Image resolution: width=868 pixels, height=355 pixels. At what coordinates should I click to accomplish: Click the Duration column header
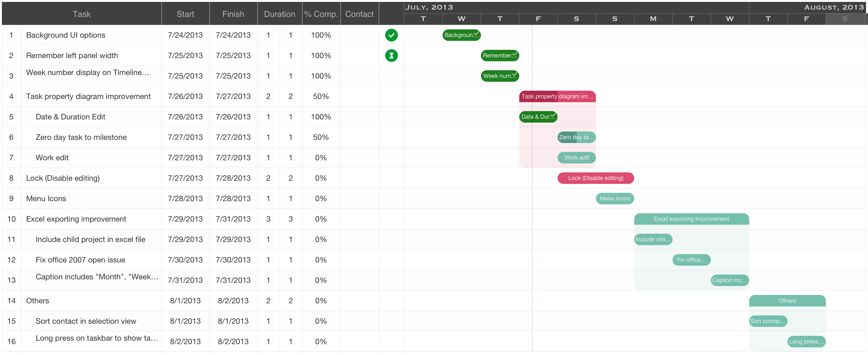pos(279,14)
